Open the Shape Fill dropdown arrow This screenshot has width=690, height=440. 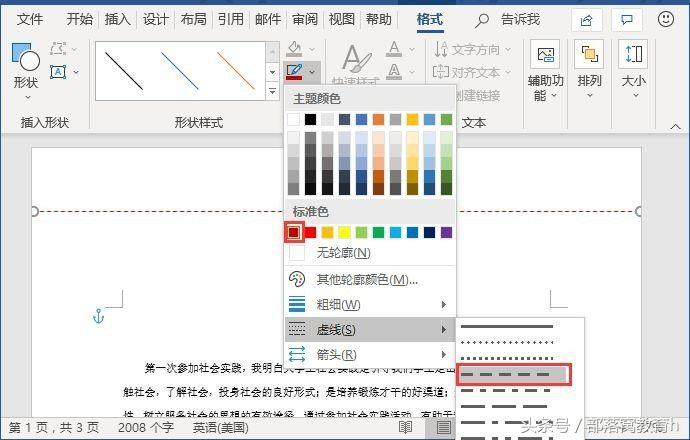point(312,49)
